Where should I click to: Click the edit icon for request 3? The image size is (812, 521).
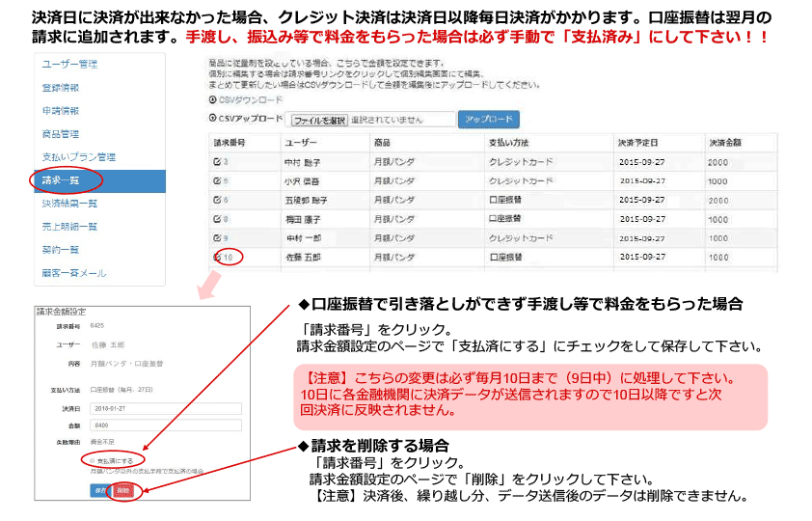[217, 161]
